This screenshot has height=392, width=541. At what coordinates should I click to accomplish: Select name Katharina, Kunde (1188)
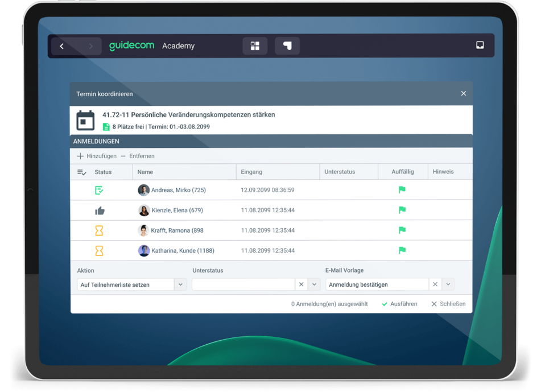click(183, 250)
